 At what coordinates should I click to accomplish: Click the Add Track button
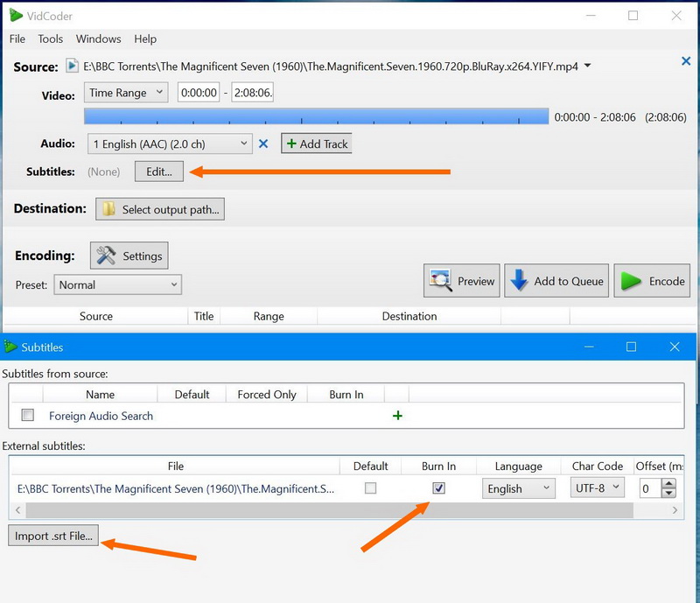point(316,144)
